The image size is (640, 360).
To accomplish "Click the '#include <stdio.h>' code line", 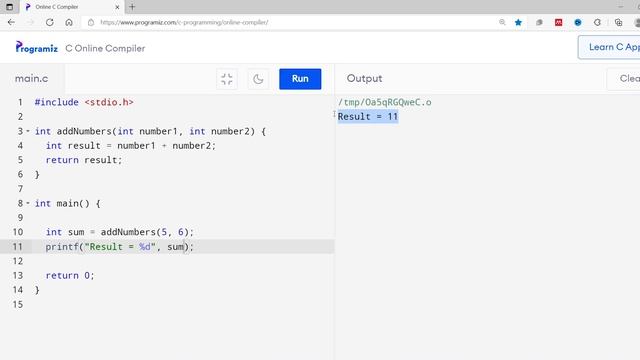I will pyautogui.click(x=84, y=102).
